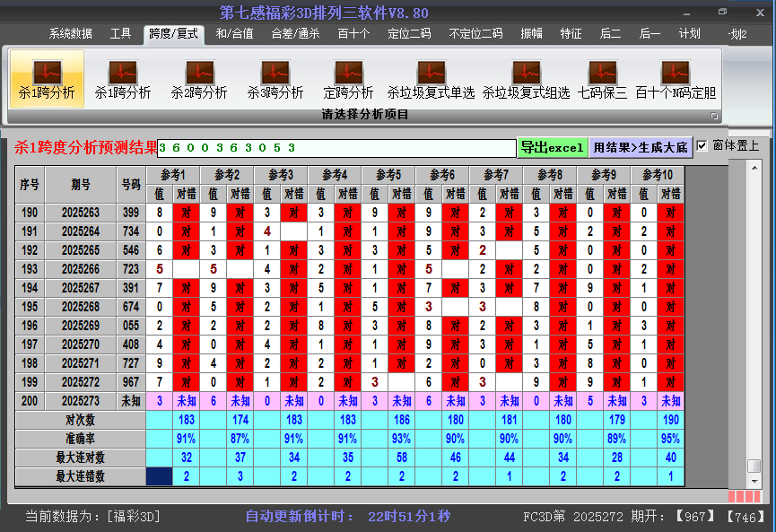Switch to the 和/合值 tab
The width and height of the screenshot is (776, 532).
point(235,34)
